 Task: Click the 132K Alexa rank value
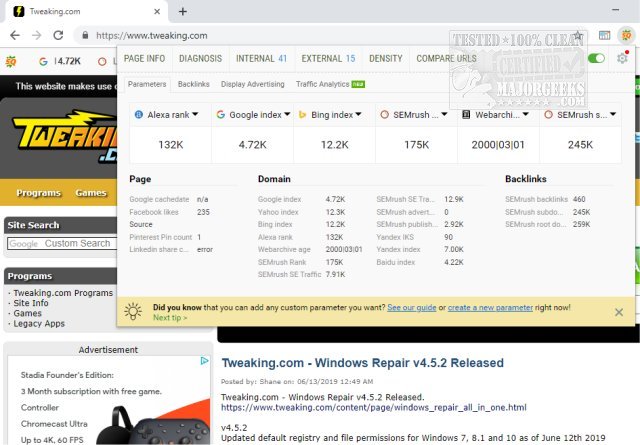pyautogui.click(x=171, y=145)
